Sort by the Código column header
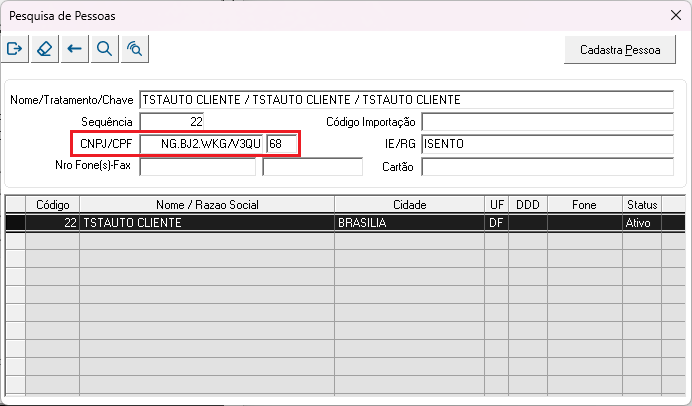The image size is (692, 406). pos(53,205)
